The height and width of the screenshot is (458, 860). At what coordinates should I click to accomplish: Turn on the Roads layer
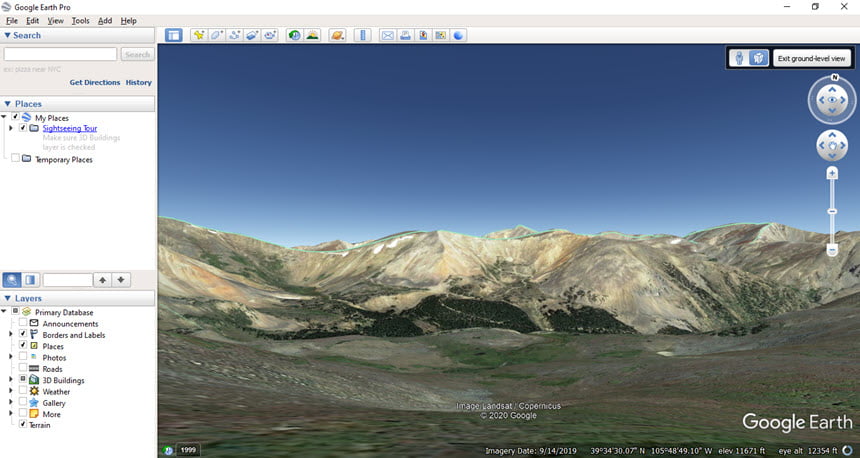[x=23, y=367]
